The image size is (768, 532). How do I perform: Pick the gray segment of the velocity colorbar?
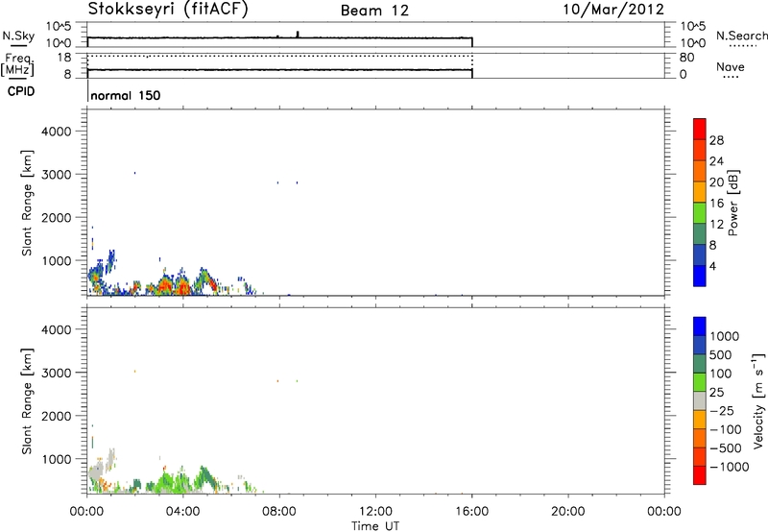pos(700,401)
